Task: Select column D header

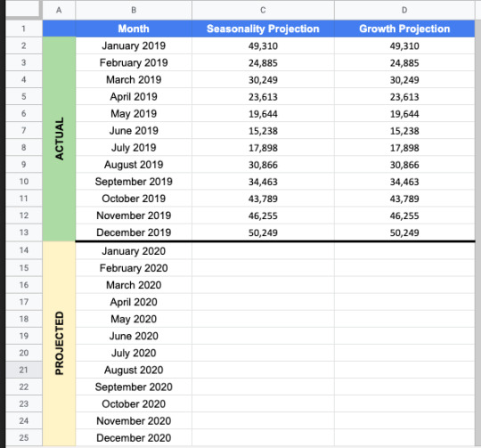Action: click(404, 10)
